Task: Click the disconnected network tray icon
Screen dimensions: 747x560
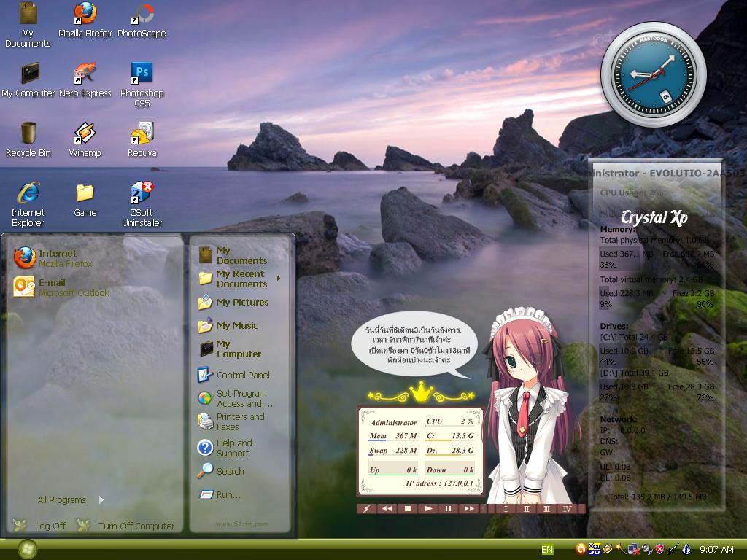Action: click(x=634, y=550)
